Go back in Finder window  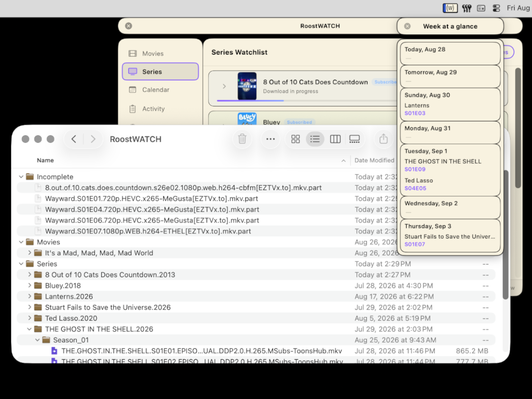tap(74, 139)
